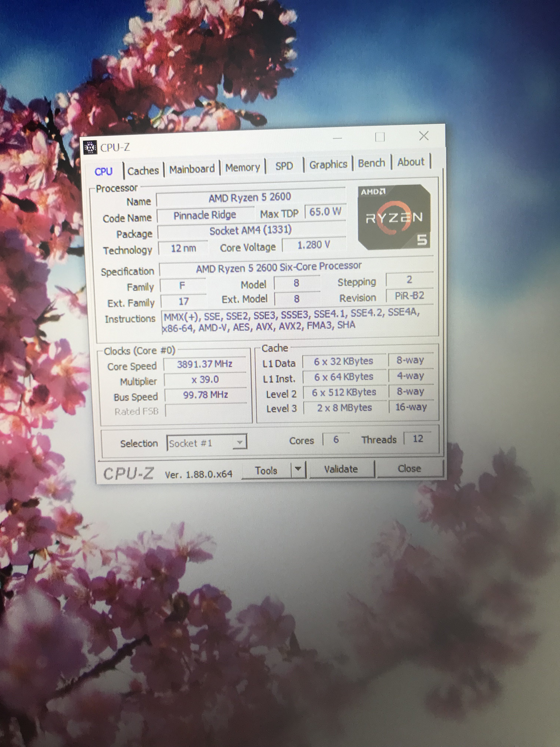View the About tab

[411, 162]
